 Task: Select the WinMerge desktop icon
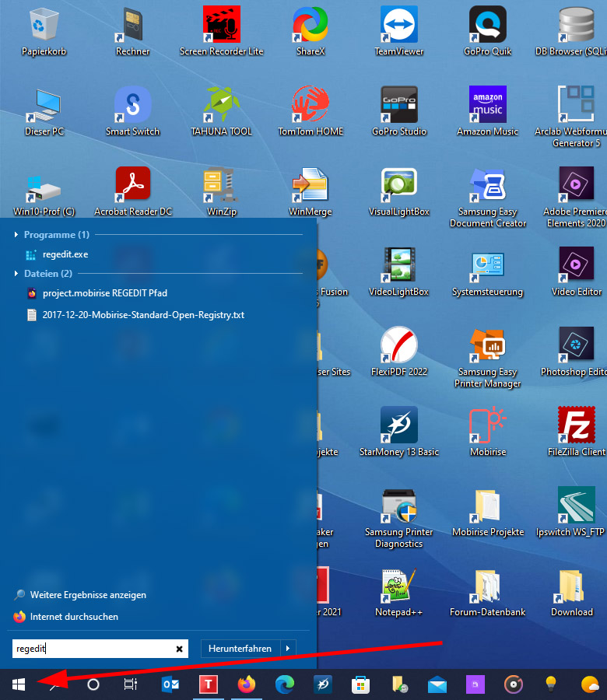pyautogui.click(x=311, y=185)
